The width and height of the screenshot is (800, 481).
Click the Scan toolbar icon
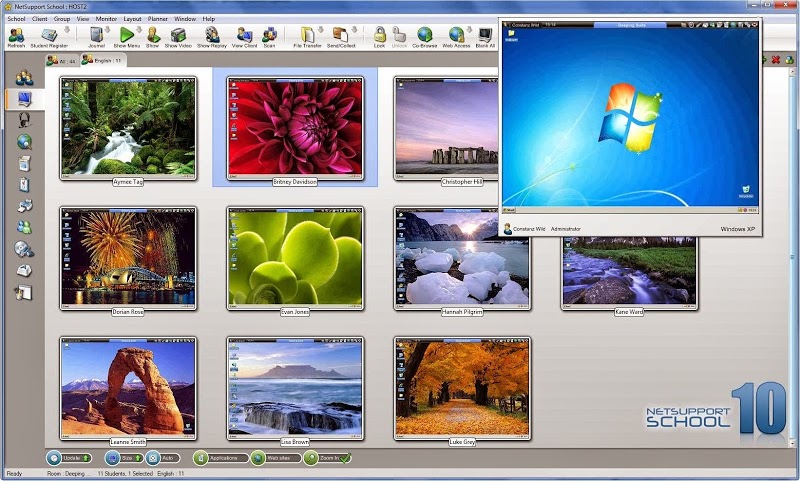(x=269, y=37)
